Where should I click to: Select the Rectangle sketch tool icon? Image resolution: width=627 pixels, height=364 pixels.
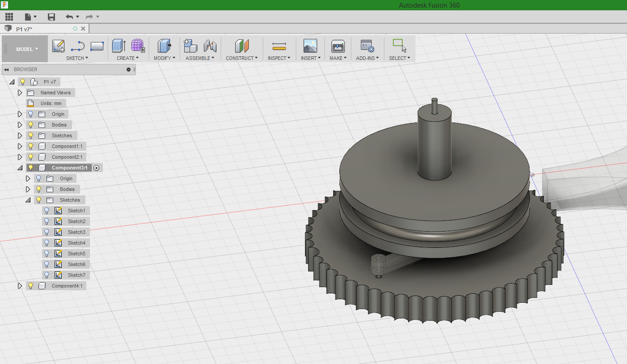pos(97,46)
